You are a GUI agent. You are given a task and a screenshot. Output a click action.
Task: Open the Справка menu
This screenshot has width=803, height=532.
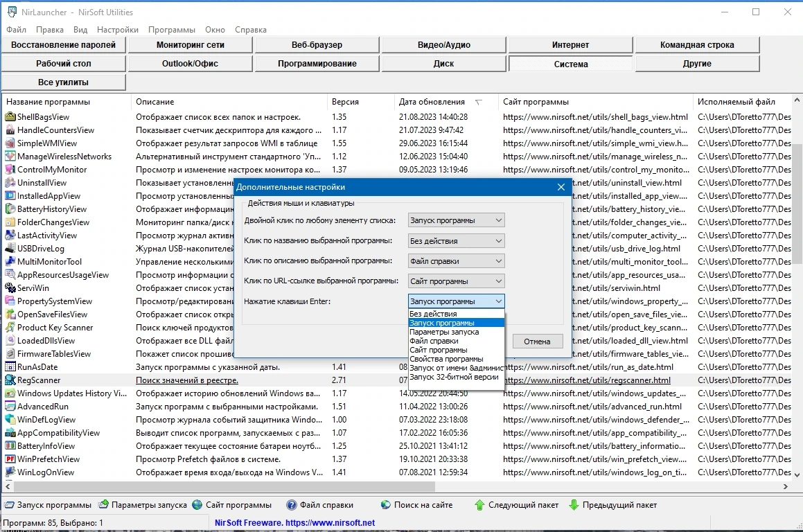coord(250,30)
